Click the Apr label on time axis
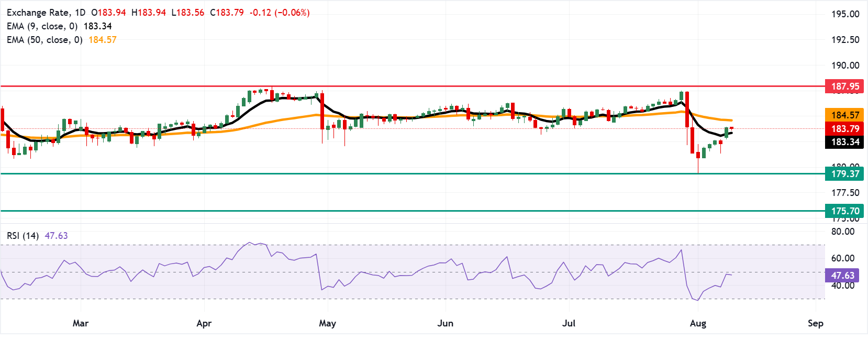Viewport: 868px width, 339px height. (x=204, y=323)
